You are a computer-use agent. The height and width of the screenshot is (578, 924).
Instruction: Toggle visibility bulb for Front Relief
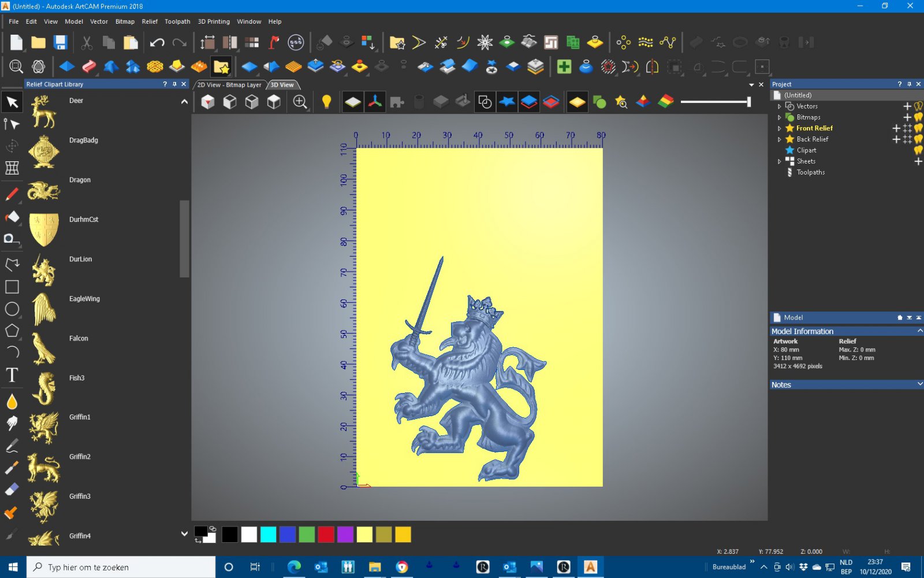[918, 128]
